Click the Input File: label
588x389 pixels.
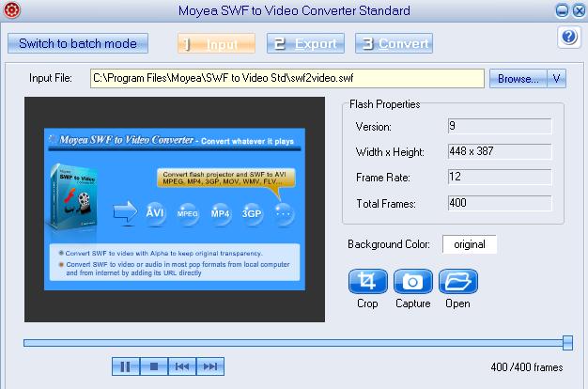[x=51, y=78]
